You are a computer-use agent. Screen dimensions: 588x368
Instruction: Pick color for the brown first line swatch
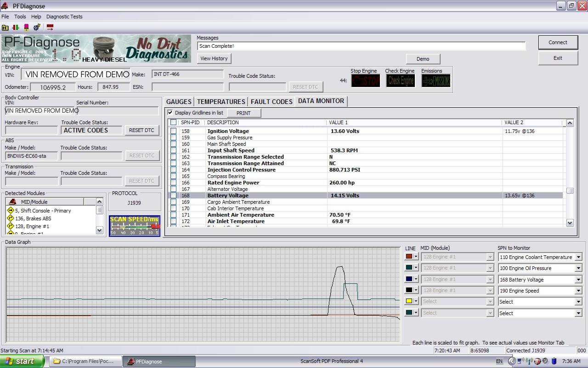coord(412,257)
